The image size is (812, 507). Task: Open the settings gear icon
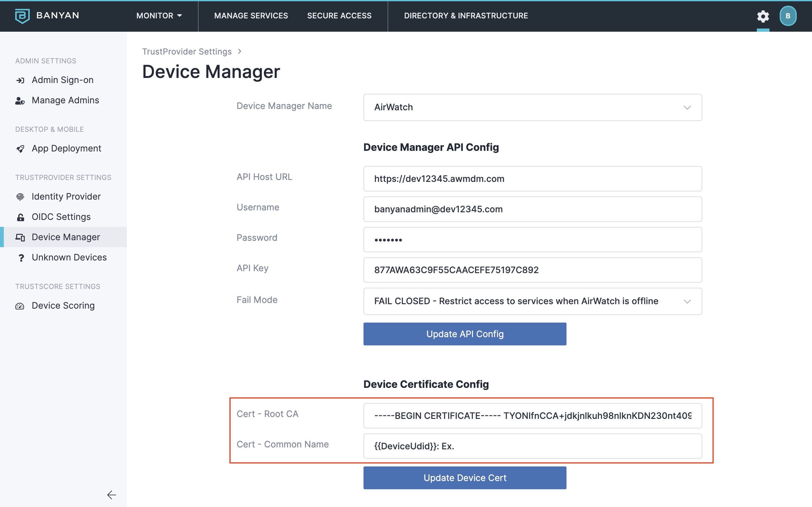[x=763, y=16]
